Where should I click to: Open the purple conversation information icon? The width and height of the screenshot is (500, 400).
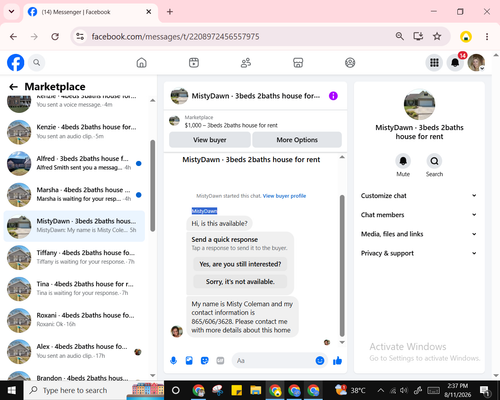click(333, 96)
